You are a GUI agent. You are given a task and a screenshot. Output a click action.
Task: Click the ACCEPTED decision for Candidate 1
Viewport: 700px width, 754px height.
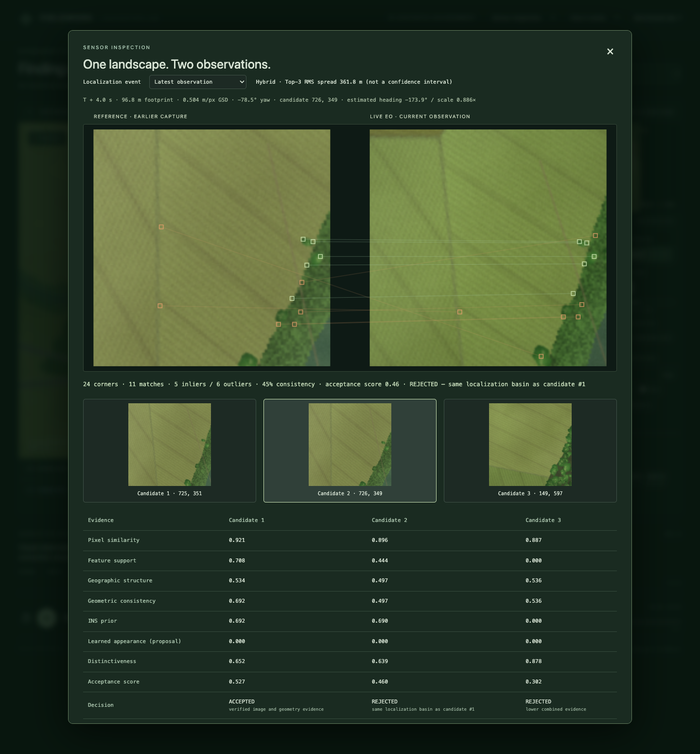pyautogui.click(x=242, y=701)
